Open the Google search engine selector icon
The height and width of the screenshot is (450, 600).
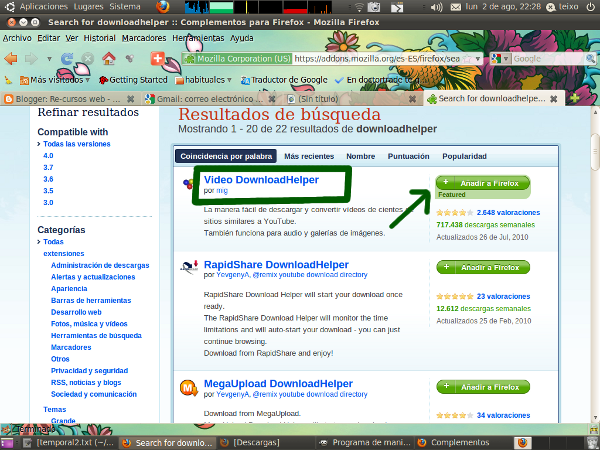[x=501, y=59]
